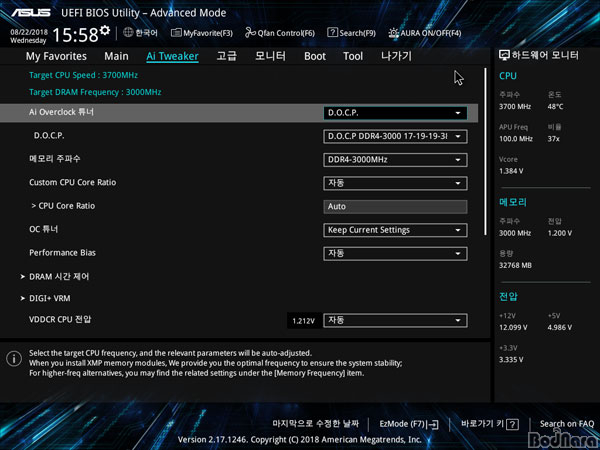Open the OC 튜너 dropdown

pos(395,230)
